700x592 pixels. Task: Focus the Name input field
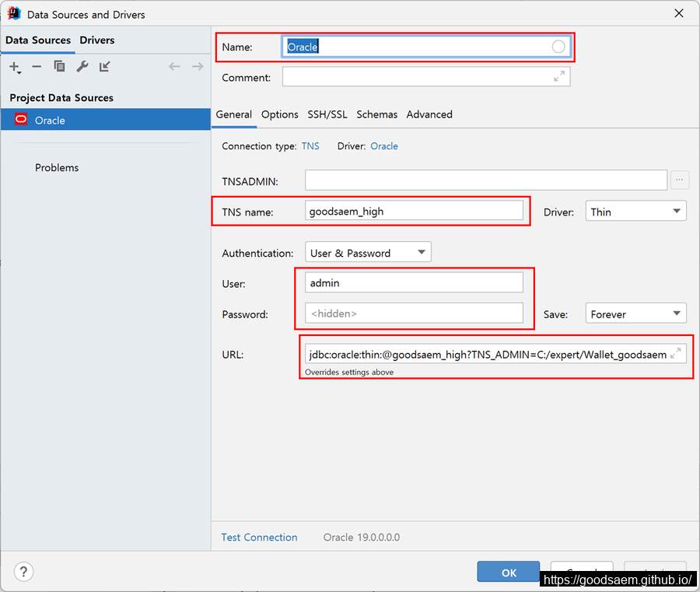pos(426,47)
